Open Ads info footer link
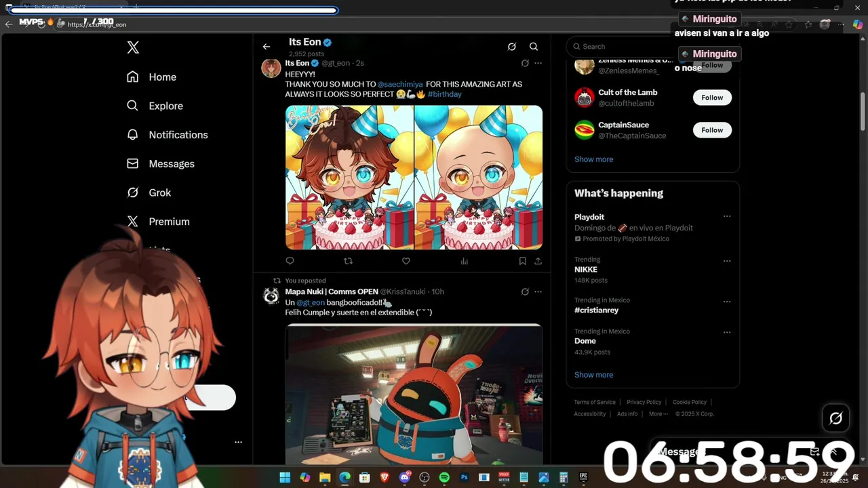Image resolution: width=868 pixels, height=488 pixels. [627, 414]
